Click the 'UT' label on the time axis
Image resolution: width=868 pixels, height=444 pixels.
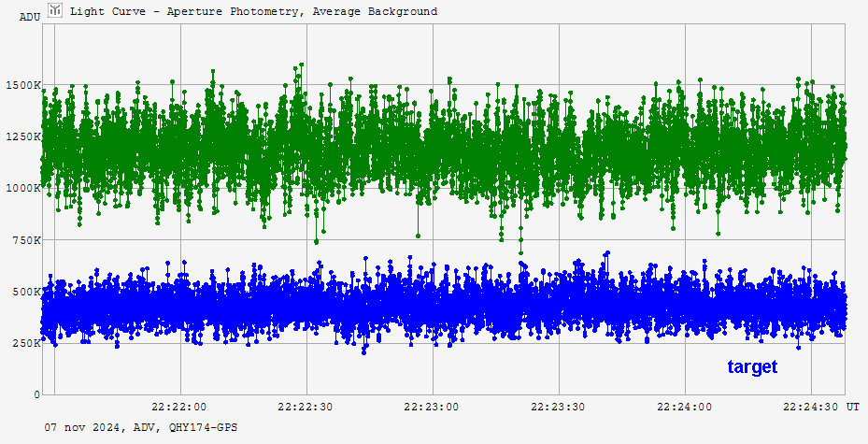pos(852,407)
